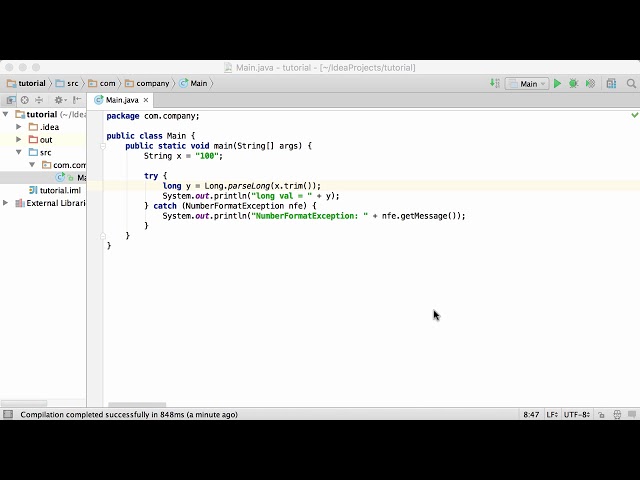Click NumberFormatException in the catch clause
This screenshot has height=480, width=640.
coord(235,206)
